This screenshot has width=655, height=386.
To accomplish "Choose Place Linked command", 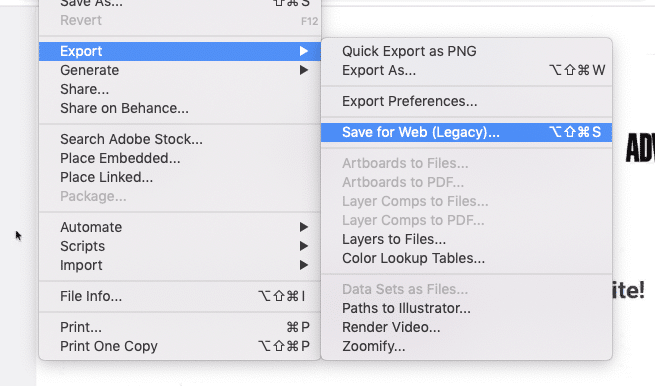I will pyautogui.click(x=180, y=178).
